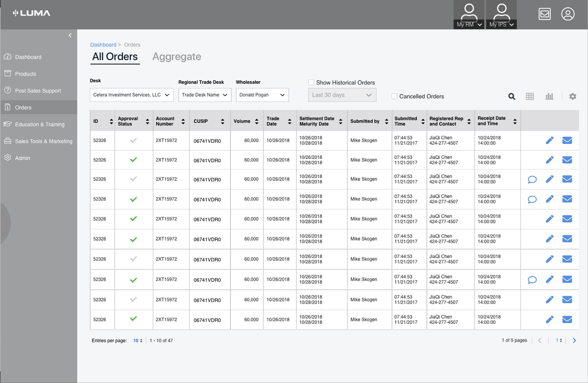Viewport: 588px width, 383px height.
Task: Enable Show Historical Orders checkbox
Action: click(311, 83)
